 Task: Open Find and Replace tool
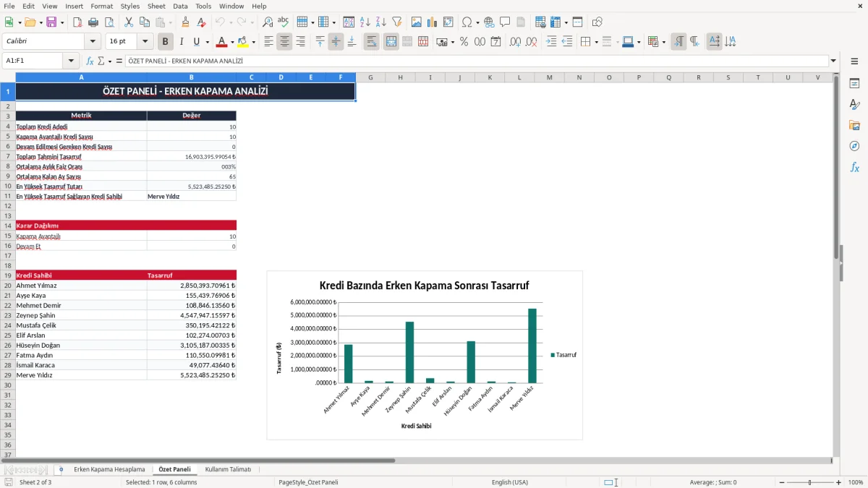coord(268,22)
